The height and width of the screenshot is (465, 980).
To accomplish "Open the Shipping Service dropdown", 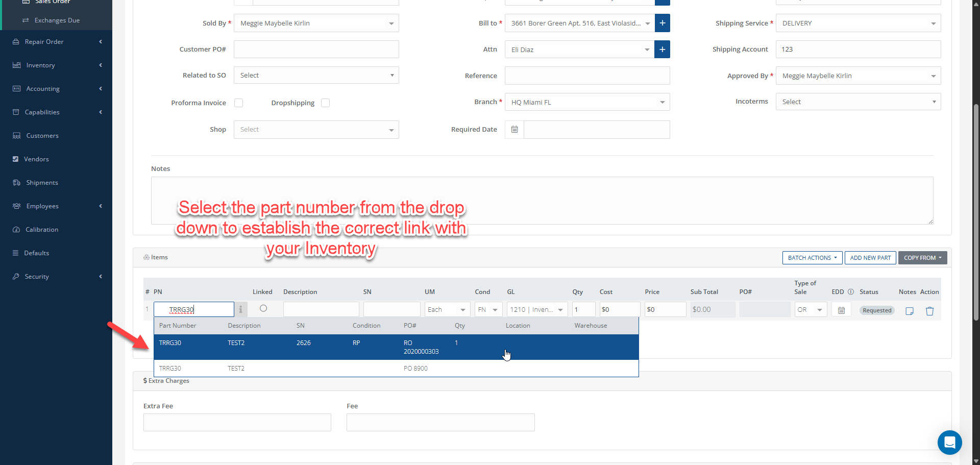I will pyautogui.click(x=858, y=23).
